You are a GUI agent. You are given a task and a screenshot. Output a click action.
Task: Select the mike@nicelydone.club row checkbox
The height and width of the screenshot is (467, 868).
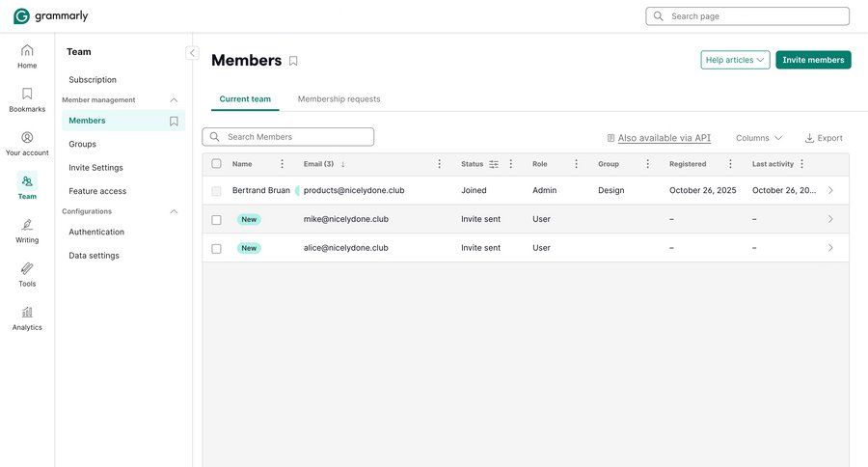[216, 220]
